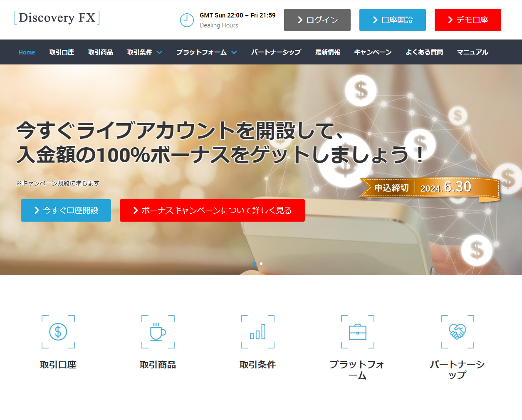
Task: Click the gray ログイン button
Action: coord(317,20)
